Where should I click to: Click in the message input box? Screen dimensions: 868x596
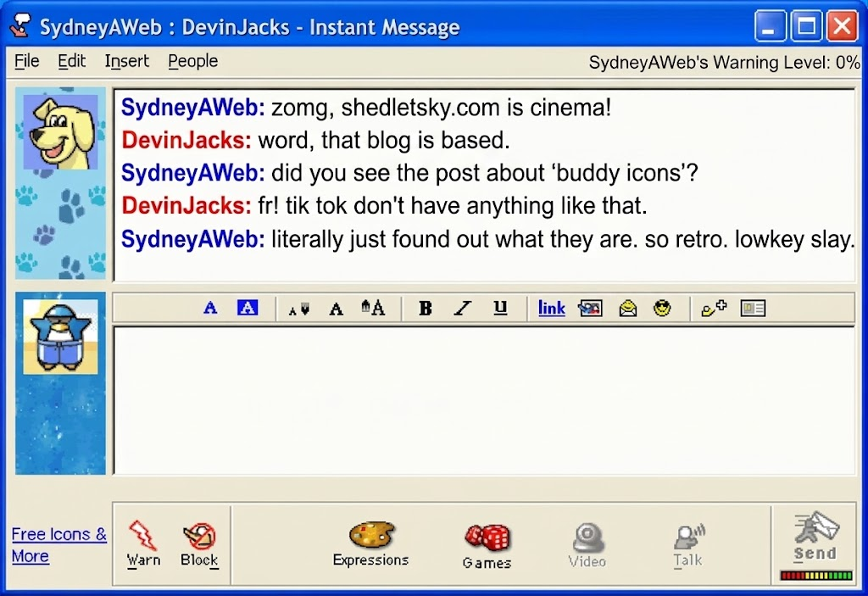click(x=484, y=400)
